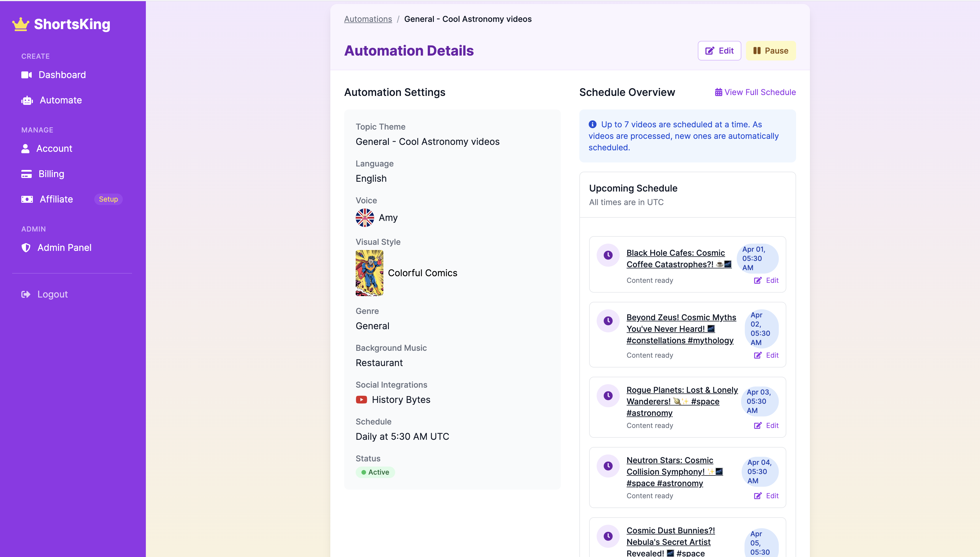
Task: Open Affiliate section in sidebar
Action: pyautogui.click(x=56, y=199)
